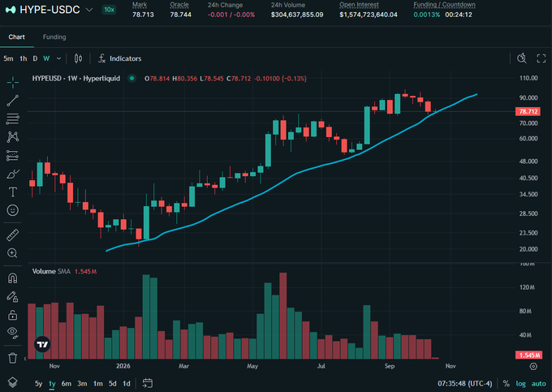Screen dimensions: 552x392
Task: Open the Fibonacci retracement tool group
Action: [13, 119]
